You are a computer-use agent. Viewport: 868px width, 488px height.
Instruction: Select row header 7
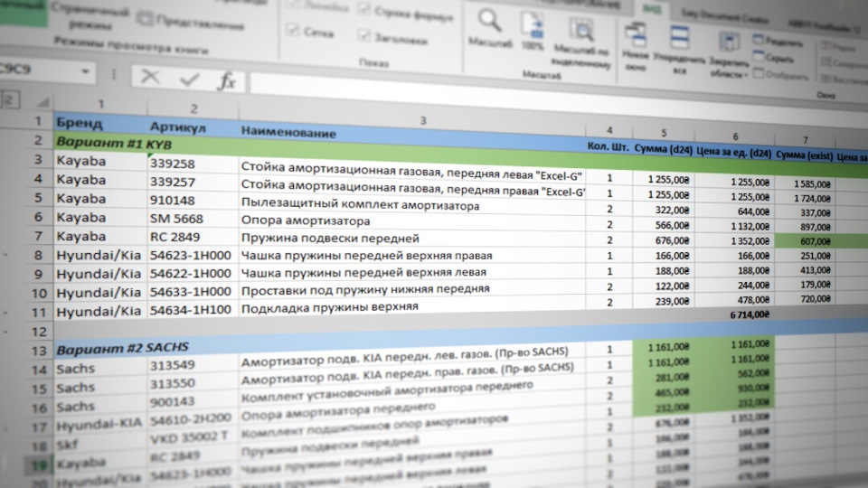coord(38,236)
